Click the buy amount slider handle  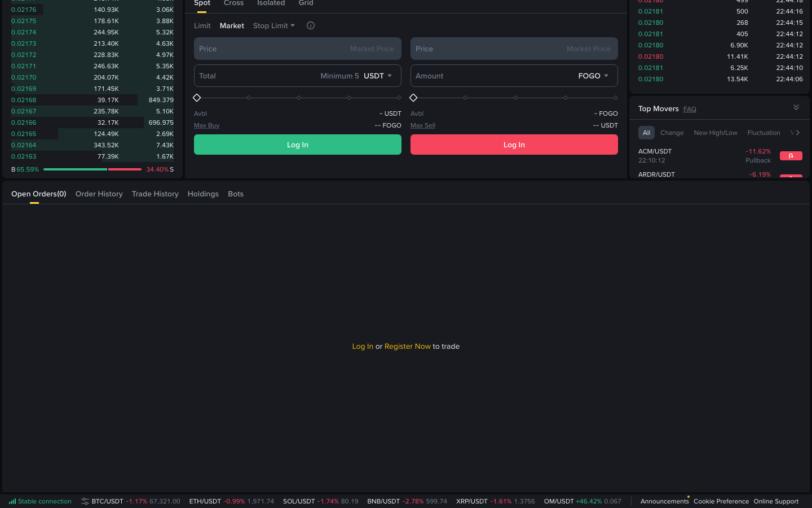coord(197,97)
